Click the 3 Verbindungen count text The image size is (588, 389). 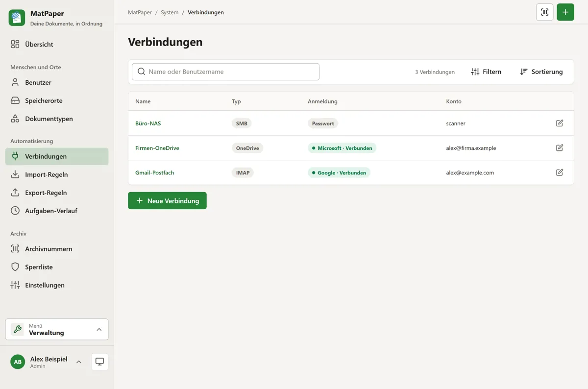[x=435, y=72]
